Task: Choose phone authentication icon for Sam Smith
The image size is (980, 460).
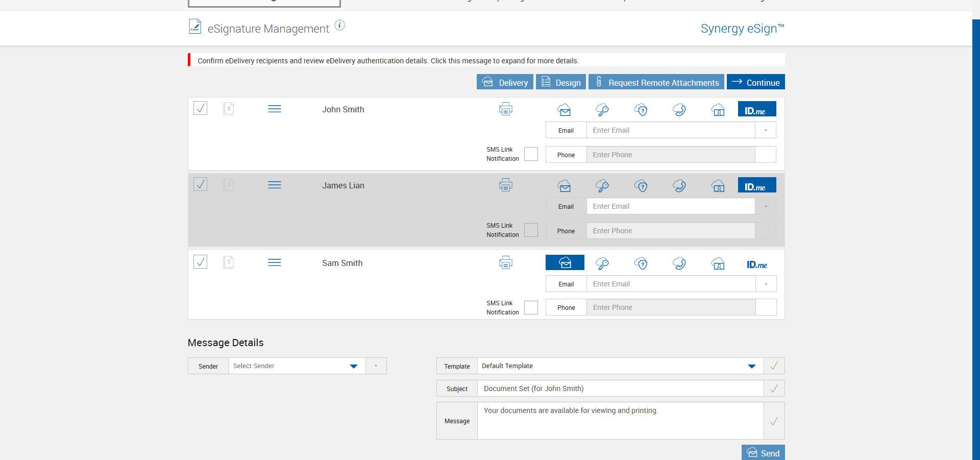Action: [x=679, y=263]
